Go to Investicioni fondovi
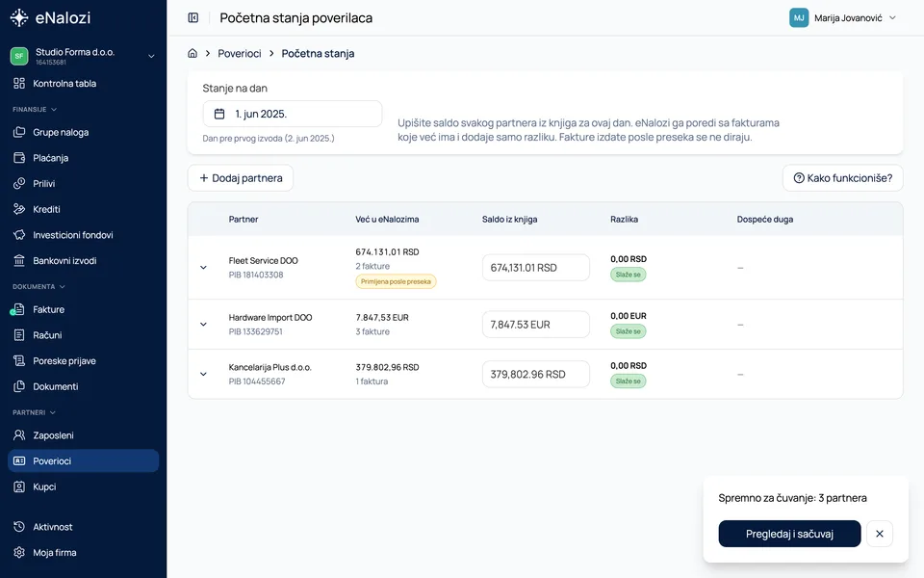The height and width of the screenshot is (578, 924). tap(83, 235)
